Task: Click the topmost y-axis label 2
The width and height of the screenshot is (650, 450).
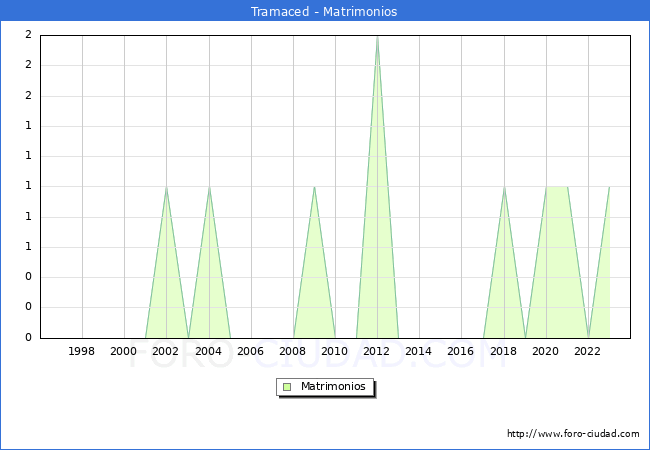Action: 28,35
